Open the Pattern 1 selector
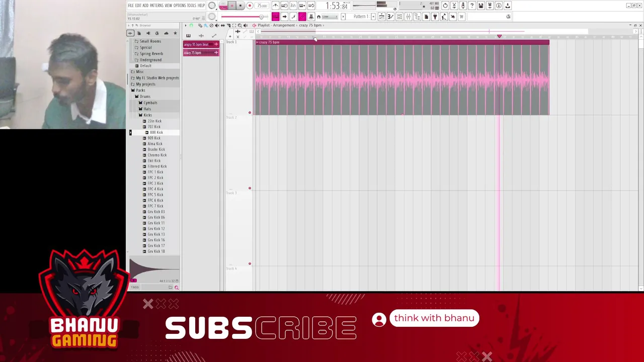Image resolution: width=644 pixels, height=362 pixels. [360, 17]
